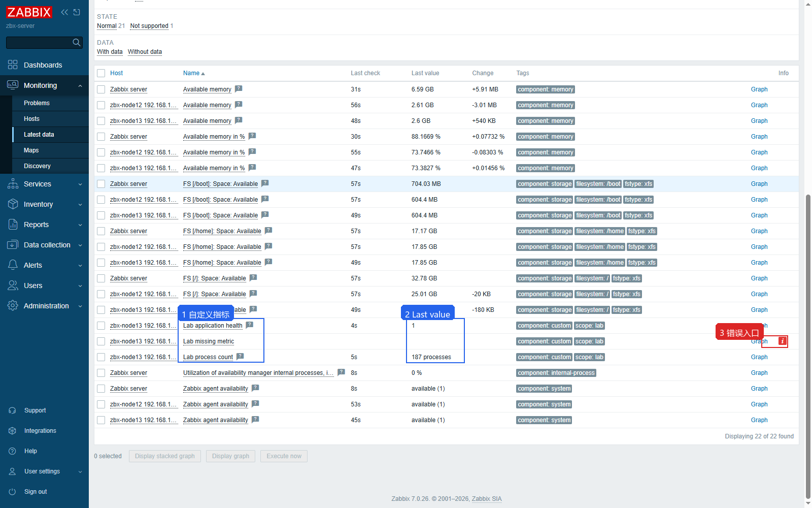Expand the Administration menu chevron
The height and width of the screenshot is (508, 812).
coord(80,306)
